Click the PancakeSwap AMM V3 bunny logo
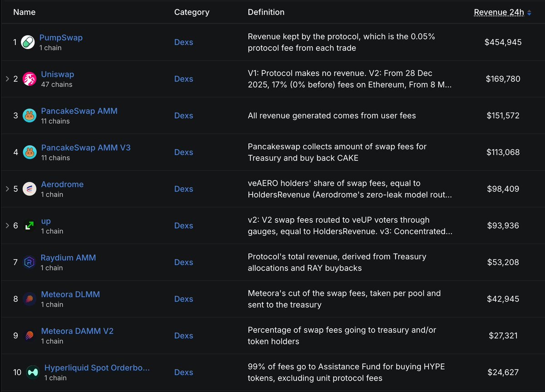 click(x=30, y=153)
